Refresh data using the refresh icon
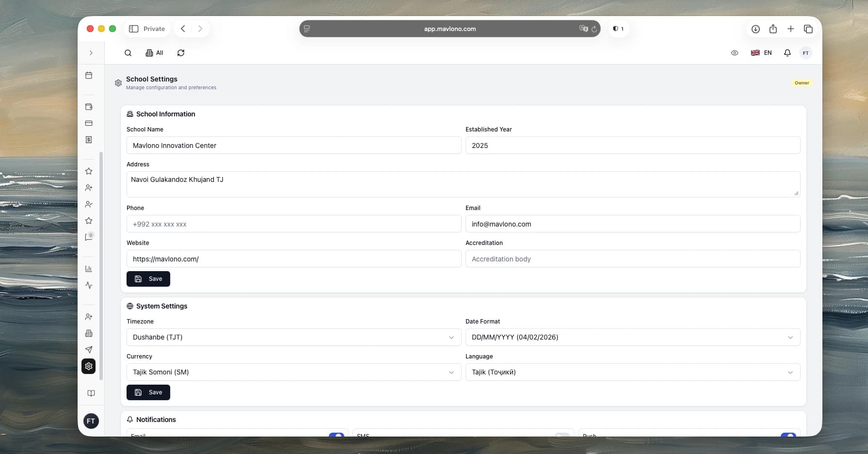 point(181,52)
